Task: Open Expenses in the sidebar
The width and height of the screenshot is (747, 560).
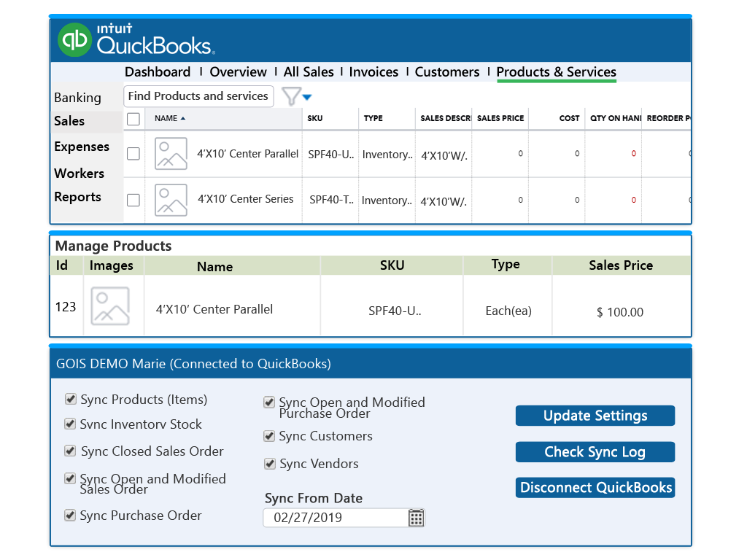Action: (x=82, y=147)
